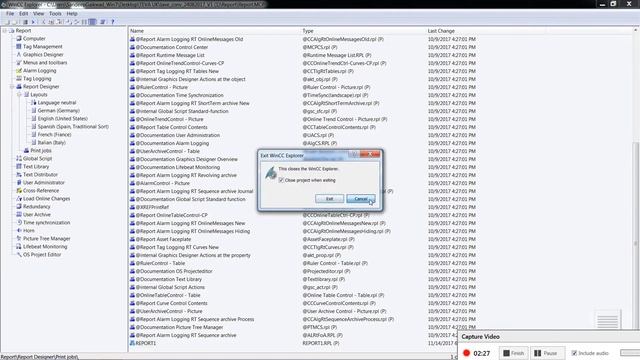The height and width of the screenshot is (360, 640).
Task: Select French (France) layouts
Action: (x=54, y=135)
